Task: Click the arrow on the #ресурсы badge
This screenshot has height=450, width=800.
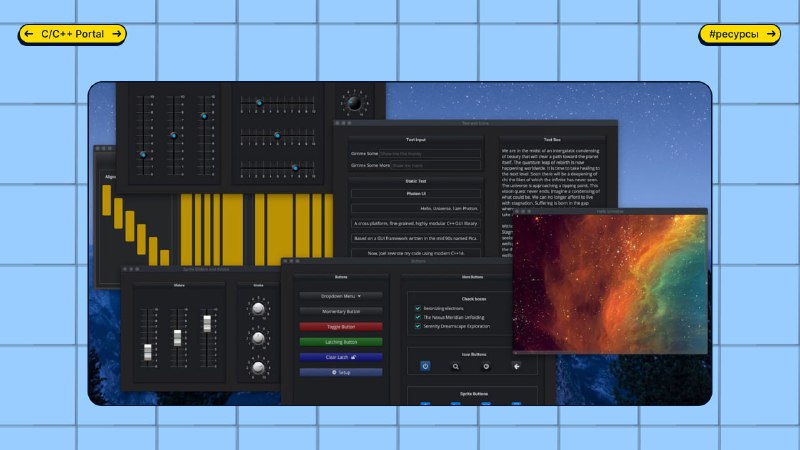Action: pyautogui.click(x=771, y=34)
